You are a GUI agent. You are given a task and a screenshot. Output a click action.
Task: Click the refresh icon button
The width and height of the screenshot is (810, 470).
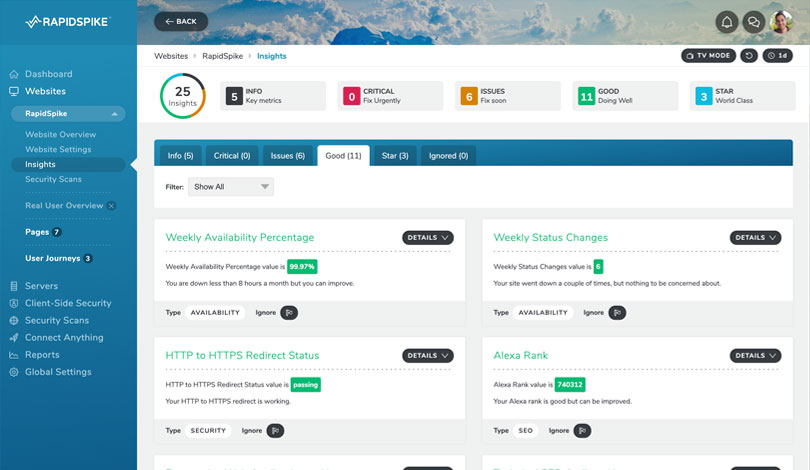(749, 56)
